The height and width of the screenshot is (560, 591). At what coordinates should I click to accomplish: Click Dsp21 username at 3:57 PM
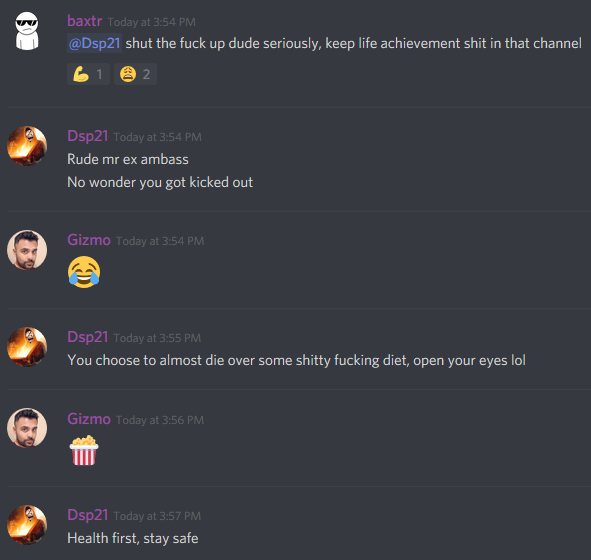pos(88,515)
